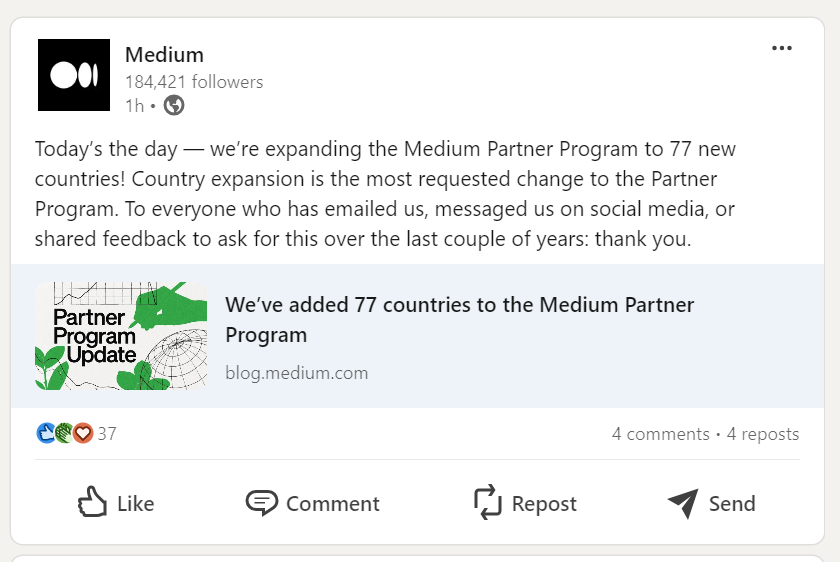View the 184,421 followers text
This screenshot has height=562, width=840.
[194, 82]
